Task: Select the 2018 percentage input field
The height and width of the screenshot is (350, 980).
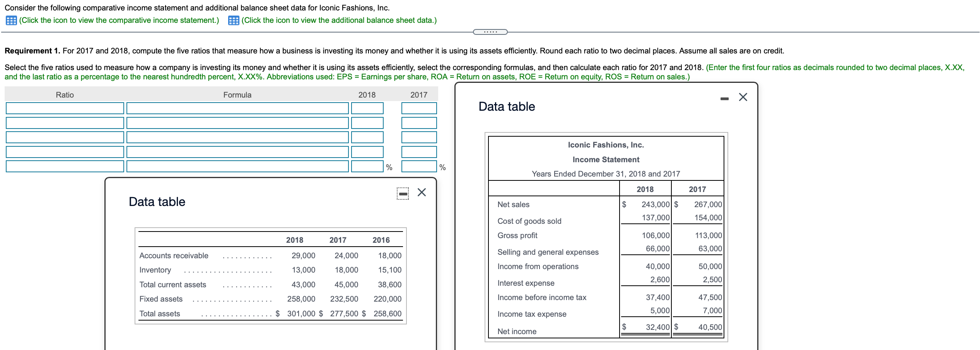Action: (367, 166)
